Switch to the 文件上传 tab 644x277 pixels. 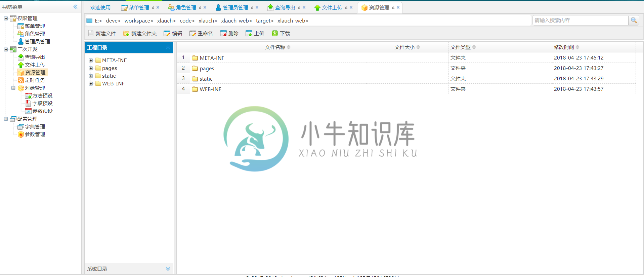[x=332, y=7]
